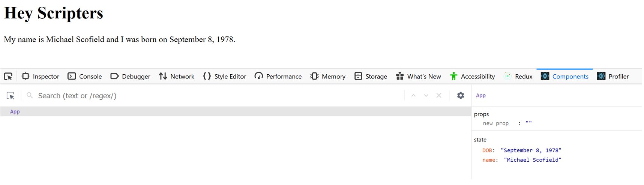
Task: Open the Accessibility tab
Action: point(472,77)
